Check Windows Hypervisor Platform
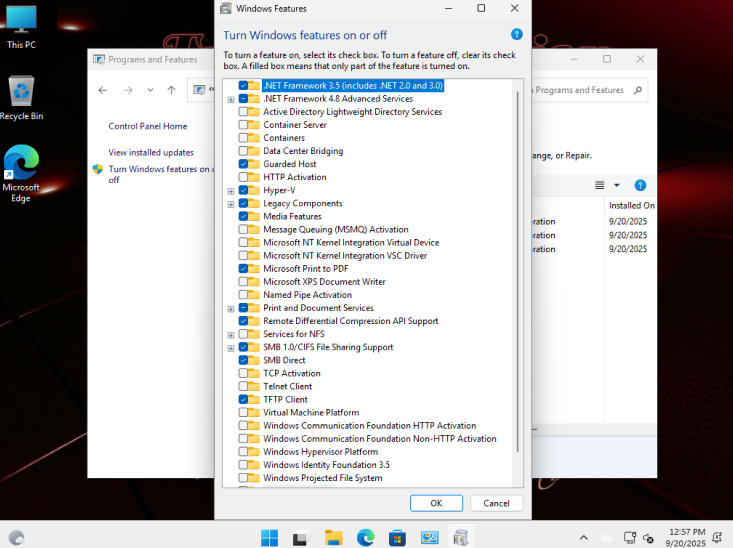Screen dimensions: 733x548 (x=243, y=452)
